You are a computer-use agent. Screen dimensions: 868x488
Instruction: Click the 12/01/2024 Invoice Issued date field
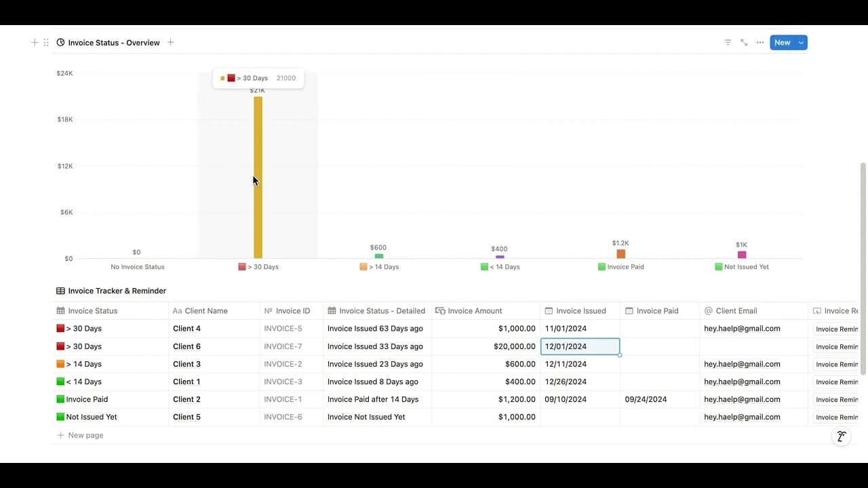coord(580,346)
